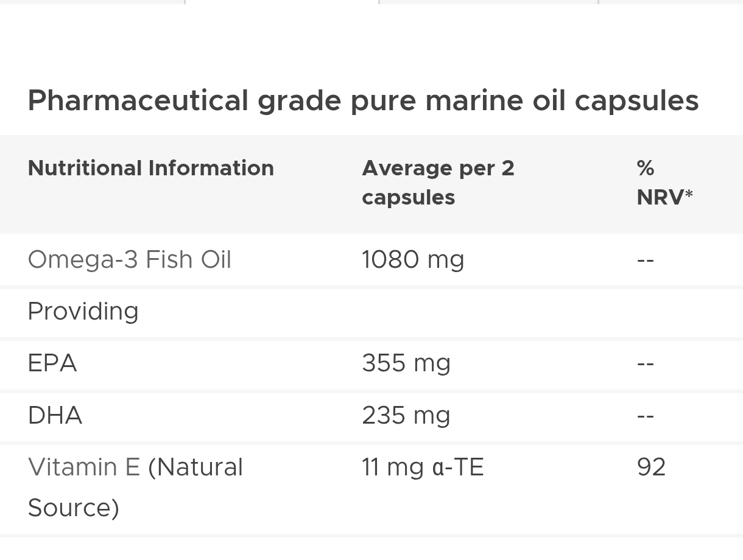Open the Omega-3 Fish Oil link
The image size is (743, 560).
129,260
